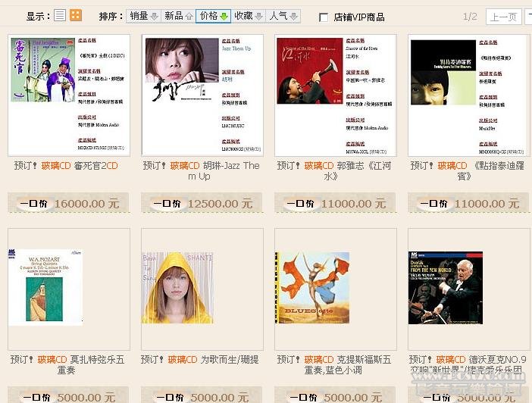Viewport: 532px width, 403px height.
Task: Click price 12500.00 元
Action: pos(221,204)
